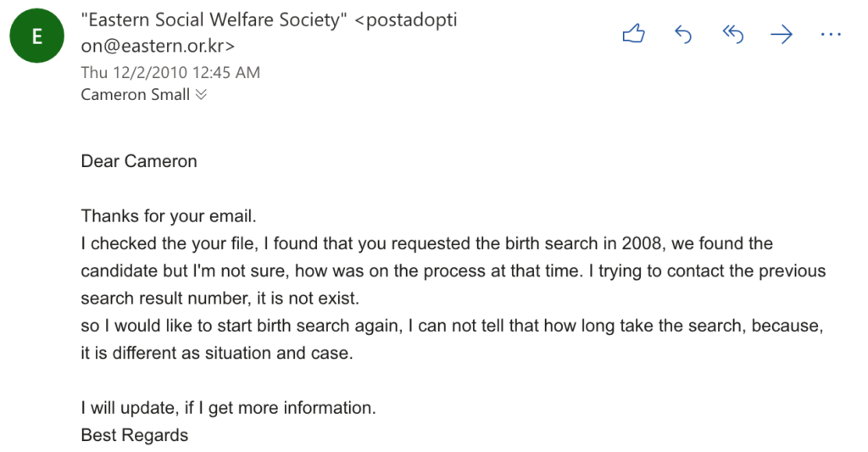Viewport: 868px width, 452px height.
Task: Click the Thanks for your email line
Action: point(169,216)
